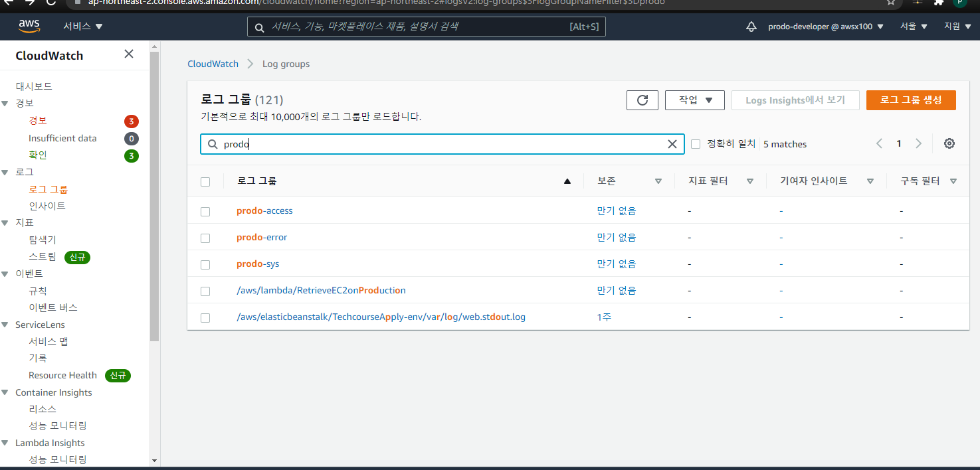Close the CloudWatch sidebar panel
The width and height of the screenshot is (980, 470).
coord(129,54)
